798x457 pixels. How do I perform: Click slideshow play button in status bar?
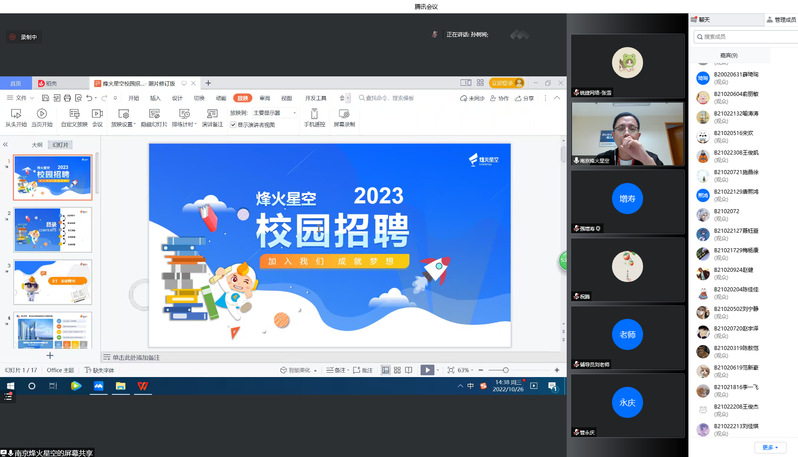(x=427, y=370)
